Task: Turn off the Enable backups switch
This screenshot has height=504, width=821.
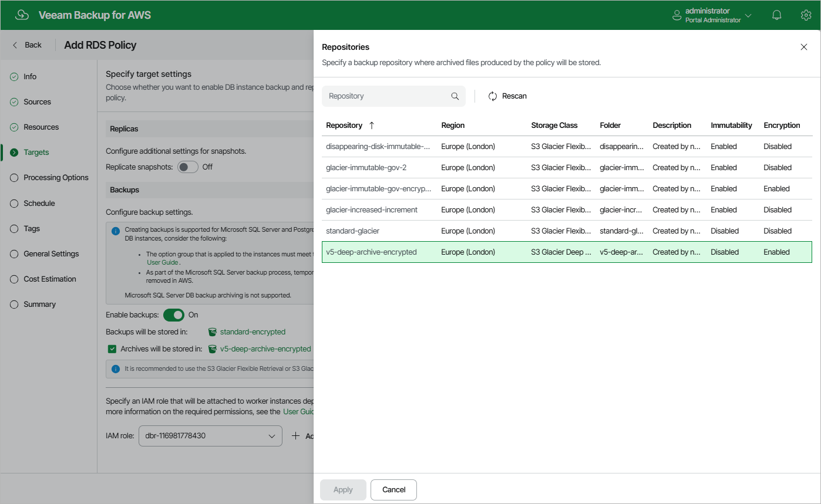Action: (x=174, y=315)
